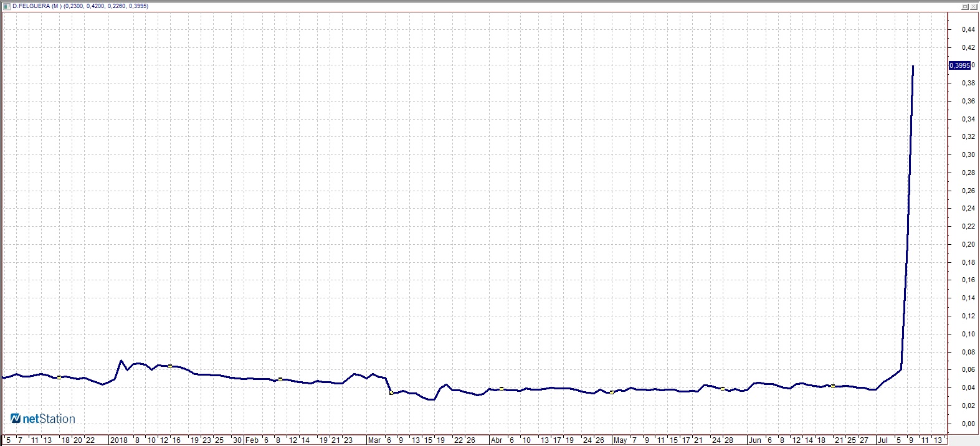Image resolution: width=980 pixels, height=446 pixels.
Task: Click the 0,06 price axis value
Action: (968, 369)
